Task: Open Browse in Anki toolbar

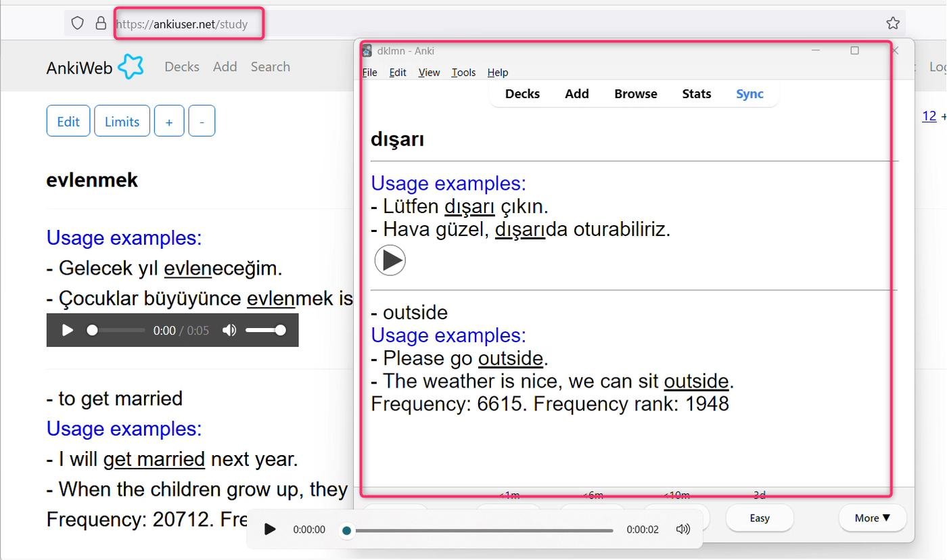Action: pyautogui.click(x=635, y=94)
